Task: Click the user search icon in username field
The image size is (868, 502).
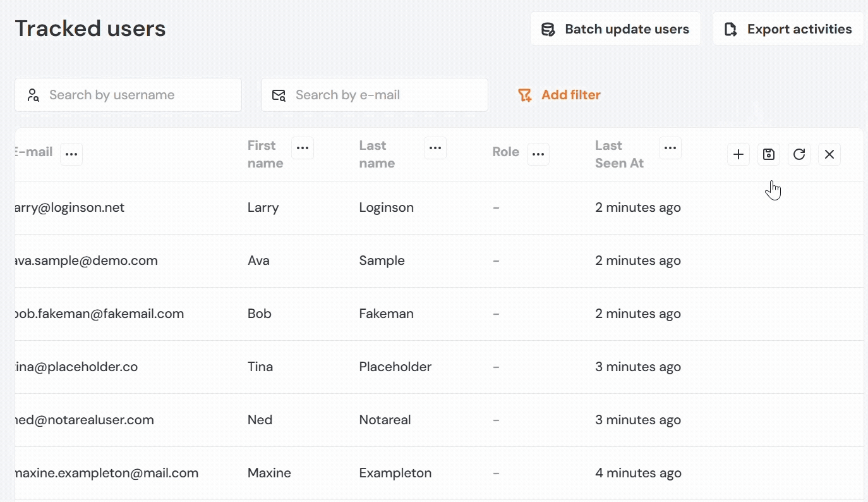Action: (x=33, y=95)
